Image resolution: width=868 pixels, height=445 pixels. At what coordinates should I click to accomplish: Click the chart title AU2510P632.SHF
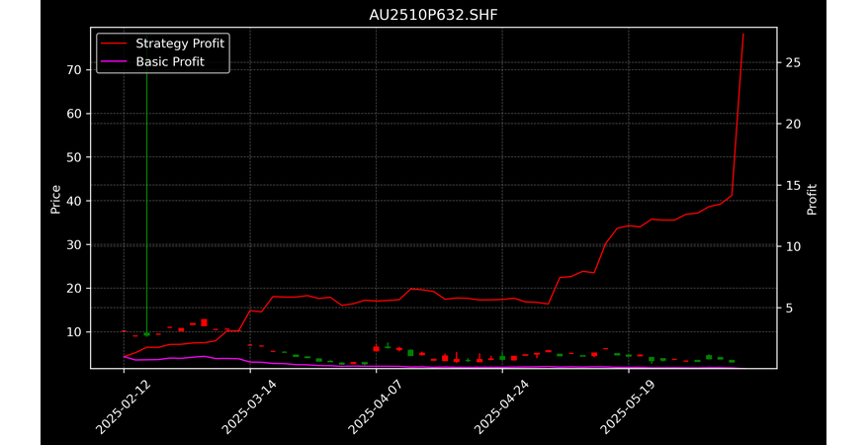click(x=433, y=15)
